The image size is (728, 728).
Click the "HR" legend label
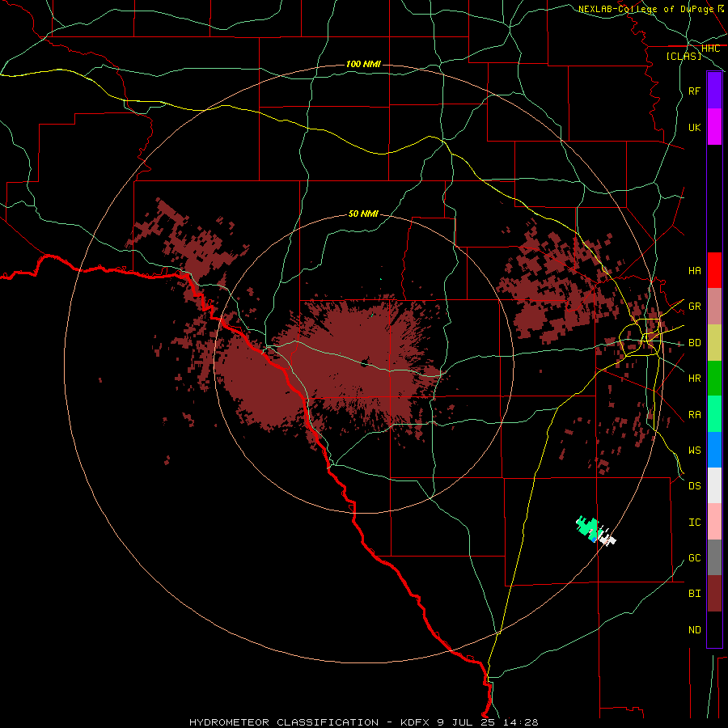694,379
